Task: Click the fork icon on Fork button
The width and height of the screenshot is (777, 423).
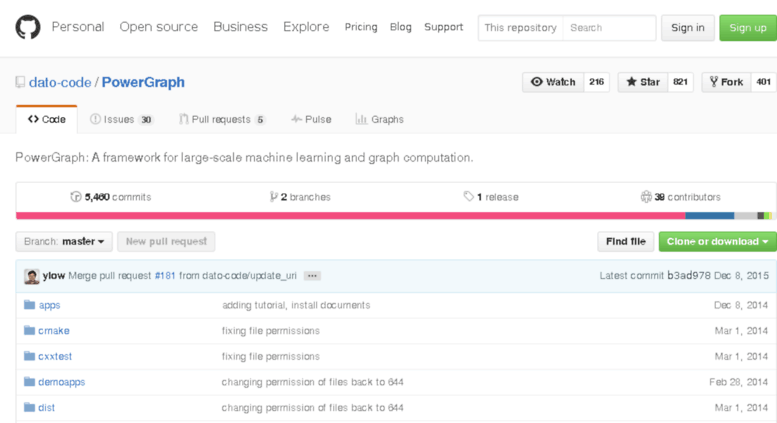Action: click(714, 82)
